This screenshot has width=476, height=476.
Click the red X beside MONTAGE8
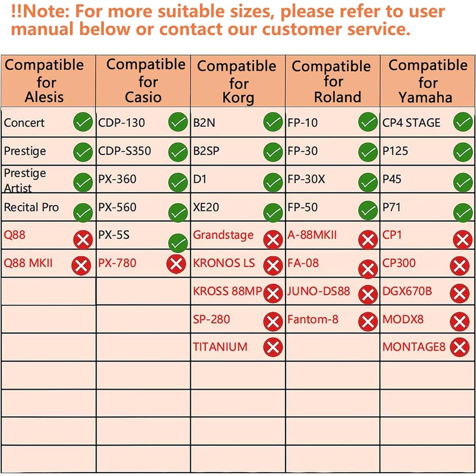(460, 347)
